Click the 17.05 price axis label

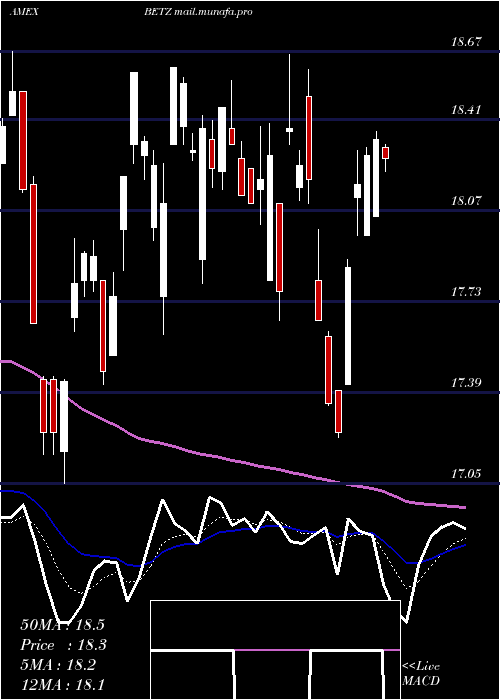(466, 474)
